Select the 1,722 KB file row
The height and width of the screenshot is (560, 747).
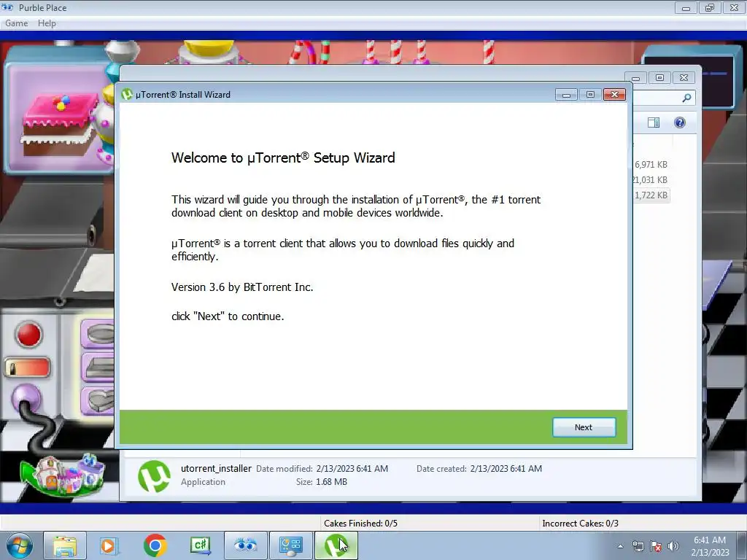651,195
